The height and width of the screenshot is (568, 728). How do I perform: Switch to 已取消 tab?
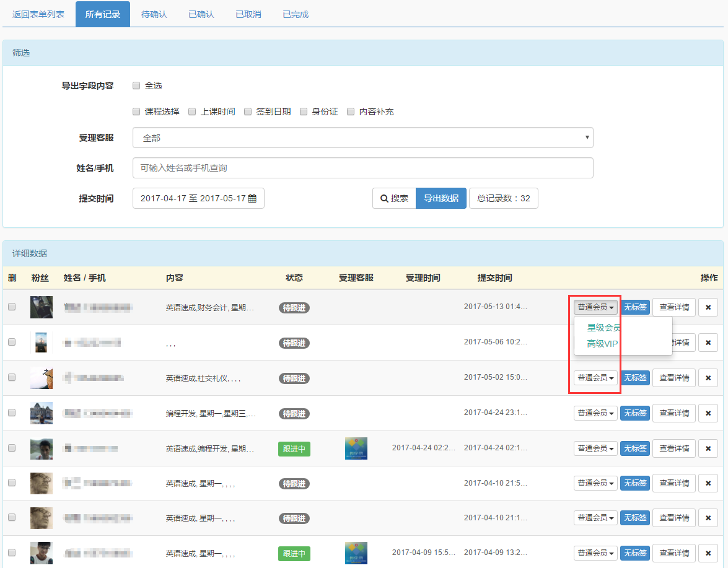248,14
